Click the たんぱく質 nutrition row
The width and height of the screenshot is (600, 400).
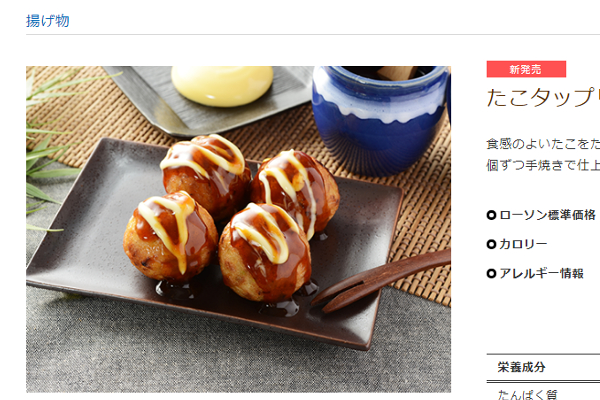(543, 394)
